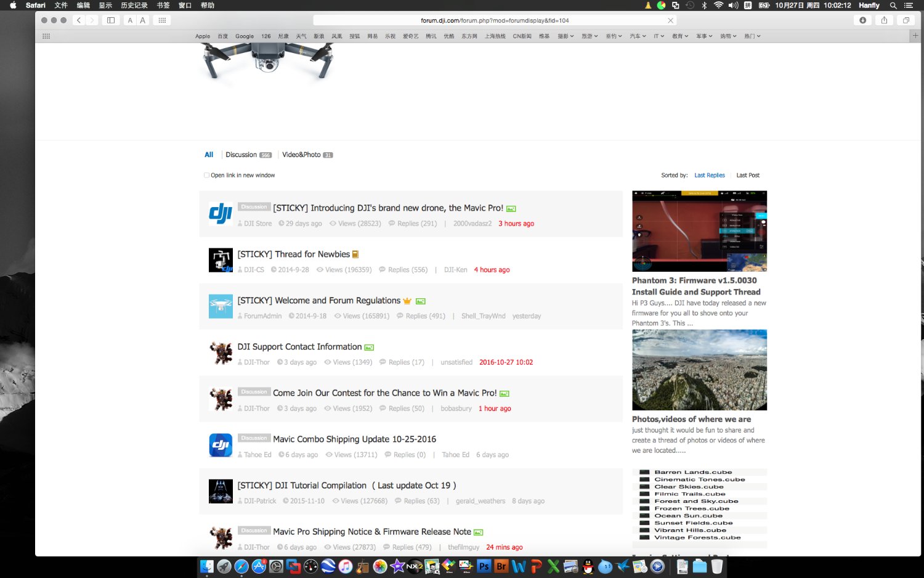This screenshot has height=578, width=924.
Task: Open the aerial city panorama thumbnail
Action: (x=699, y=370)
